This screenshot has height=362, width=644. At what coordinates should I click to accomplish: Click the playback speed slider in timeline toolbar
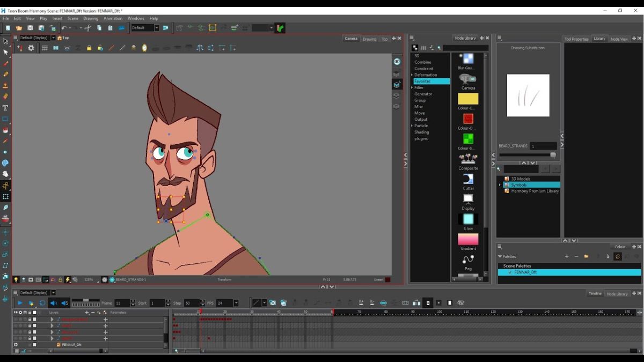(x=86, y=300)
